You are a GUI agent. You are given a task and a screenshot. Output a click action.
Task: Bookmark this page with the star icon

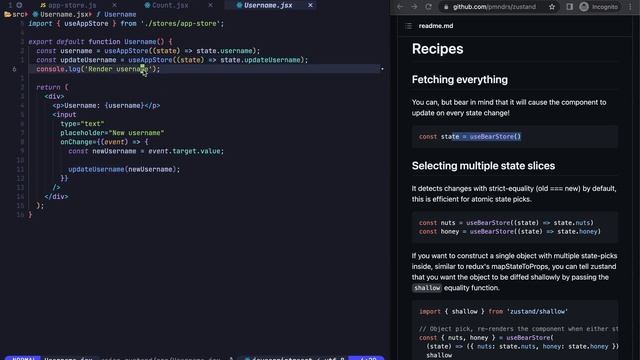tap(552, 7)
